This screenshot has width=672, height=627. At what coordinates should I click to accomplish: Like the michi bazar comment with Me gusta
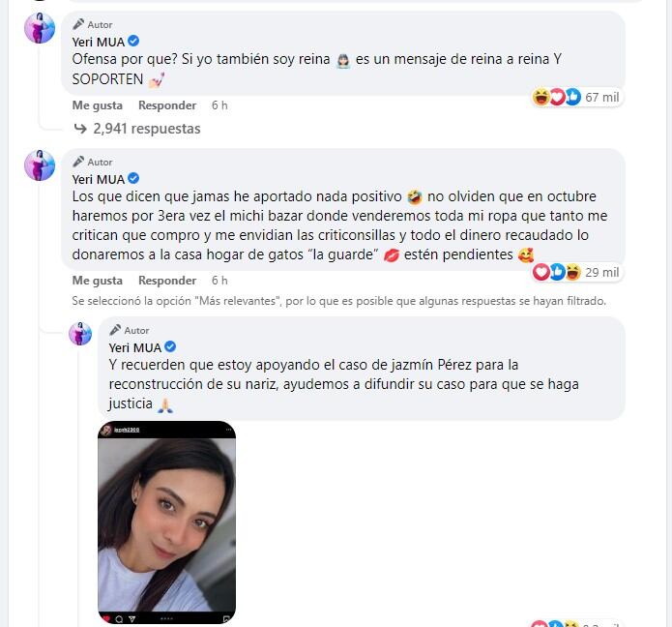click(98, 281)
